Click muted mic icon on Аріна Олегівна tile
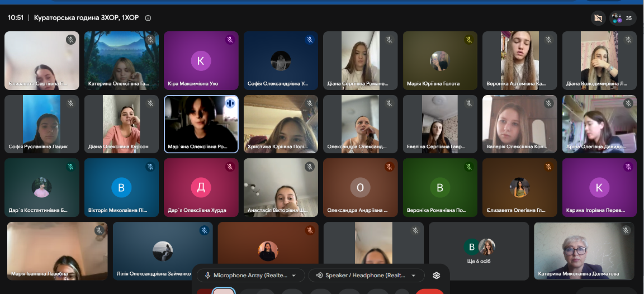Image resolution: width=644 pixels, height=294 pixels. point(628,103)
